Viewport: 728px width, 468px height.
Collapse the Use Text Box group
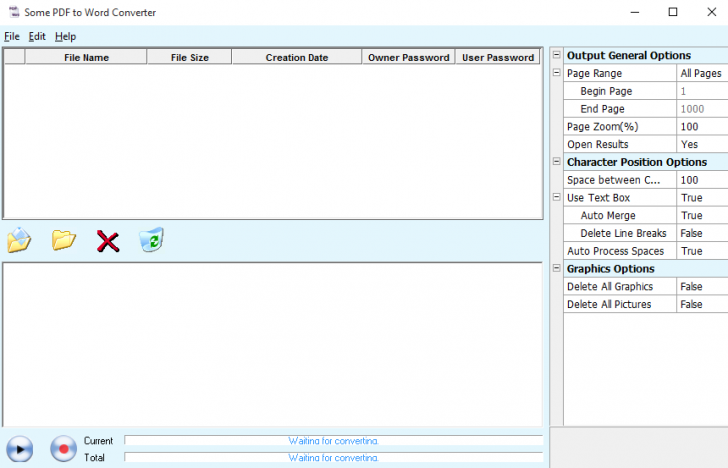click(556, 197)
